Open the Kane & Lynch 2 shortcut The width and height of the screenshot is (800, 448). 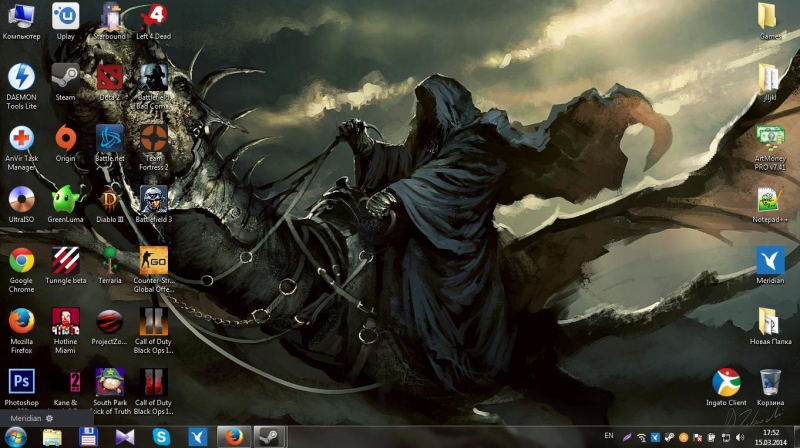pos(65,389)
